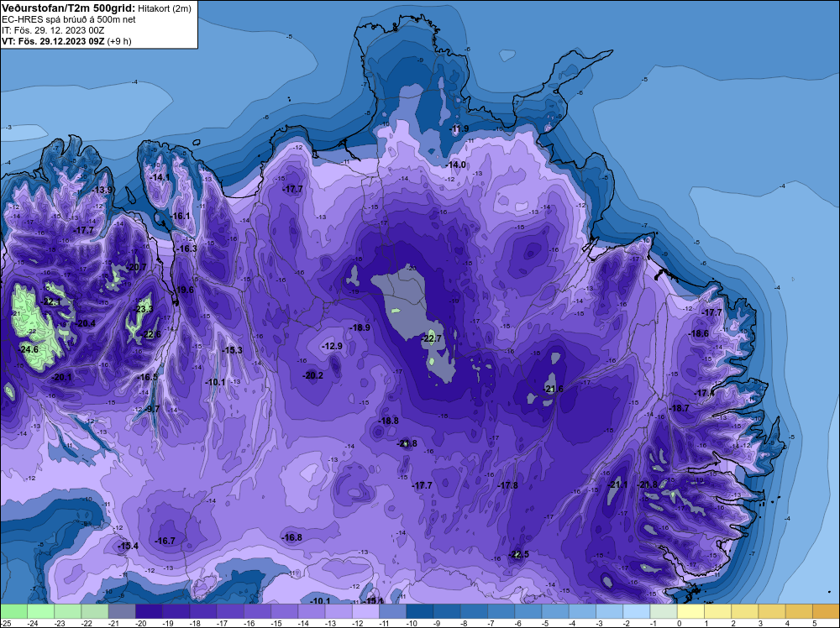Click the dark blue -10 legend swatch

(x=420, y=611)
